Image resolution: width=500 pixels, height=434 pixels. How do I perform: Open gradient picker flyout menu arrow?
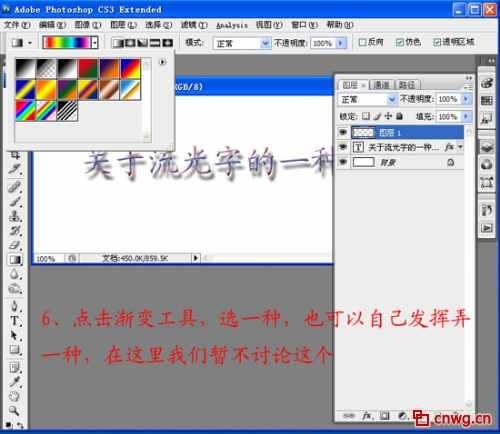pos(162,62)
